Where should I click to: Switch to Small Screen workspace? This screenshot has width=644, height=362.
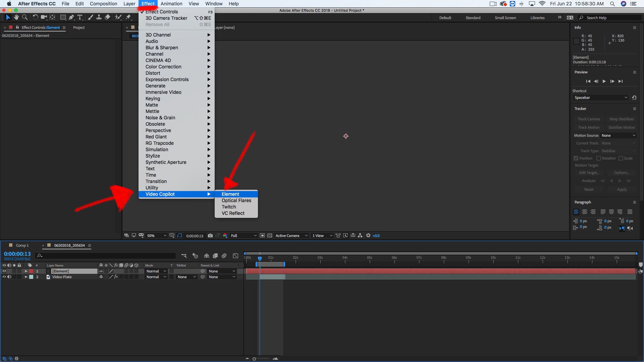[x=505, y=18]
